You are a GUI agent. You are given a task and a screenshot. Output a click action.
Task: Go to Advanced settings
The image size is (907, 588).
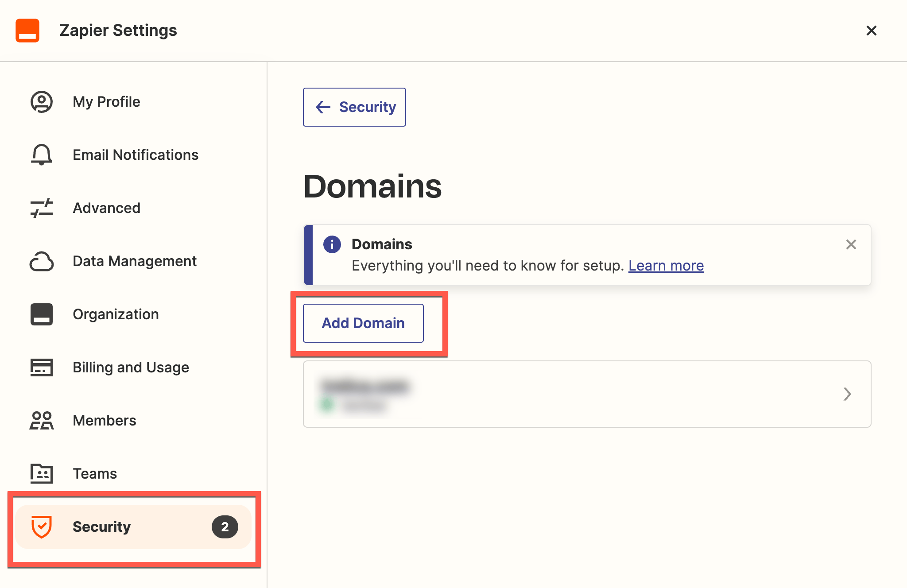(106, 208)
